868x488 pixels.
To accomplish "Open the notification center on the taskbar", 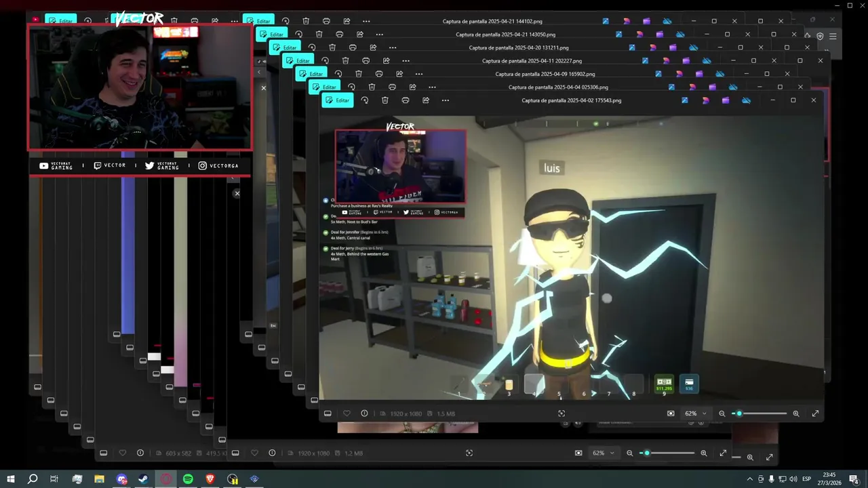I will [854, 479].
